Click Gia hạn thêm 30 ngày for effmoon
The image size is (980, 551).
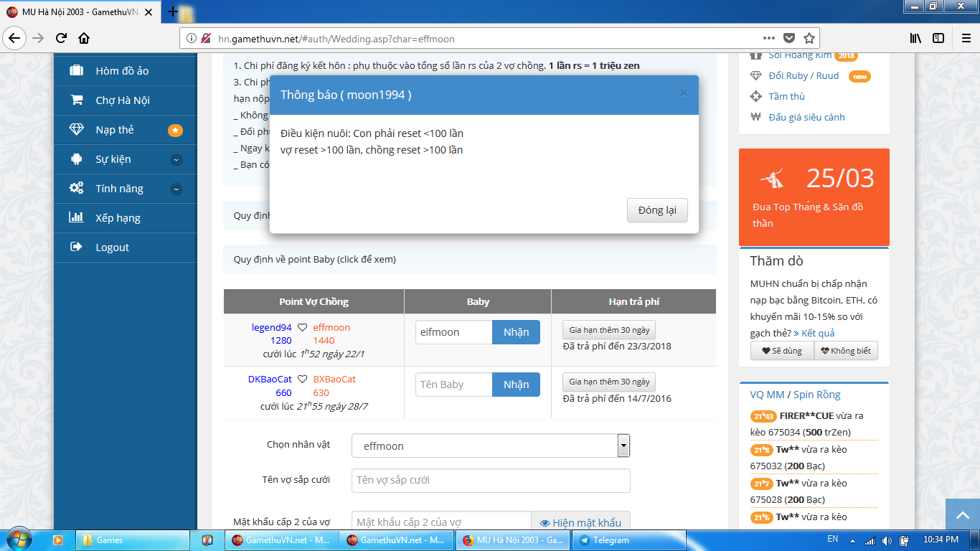click(x=608, y=330)
